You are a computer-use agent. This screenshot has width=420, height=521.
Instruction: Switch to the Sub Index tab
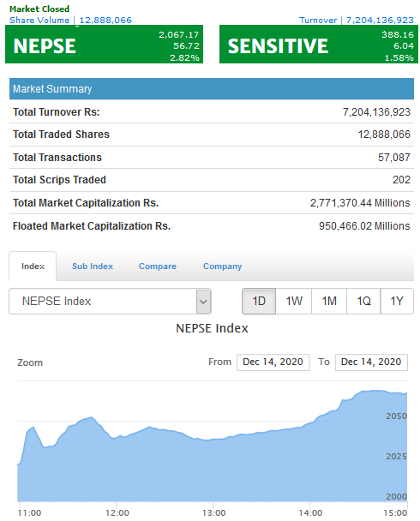(x=93, y=266)
